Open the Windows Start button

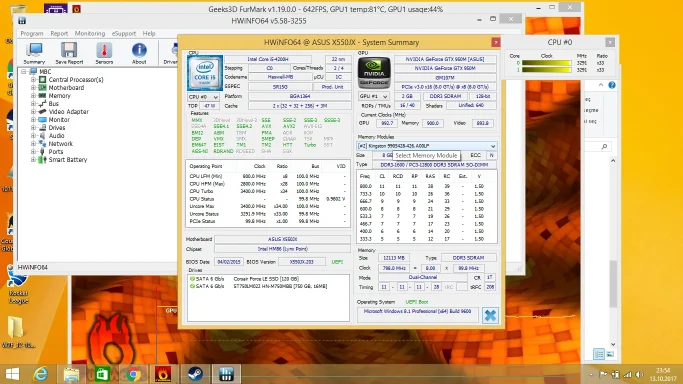click(12, 374)
